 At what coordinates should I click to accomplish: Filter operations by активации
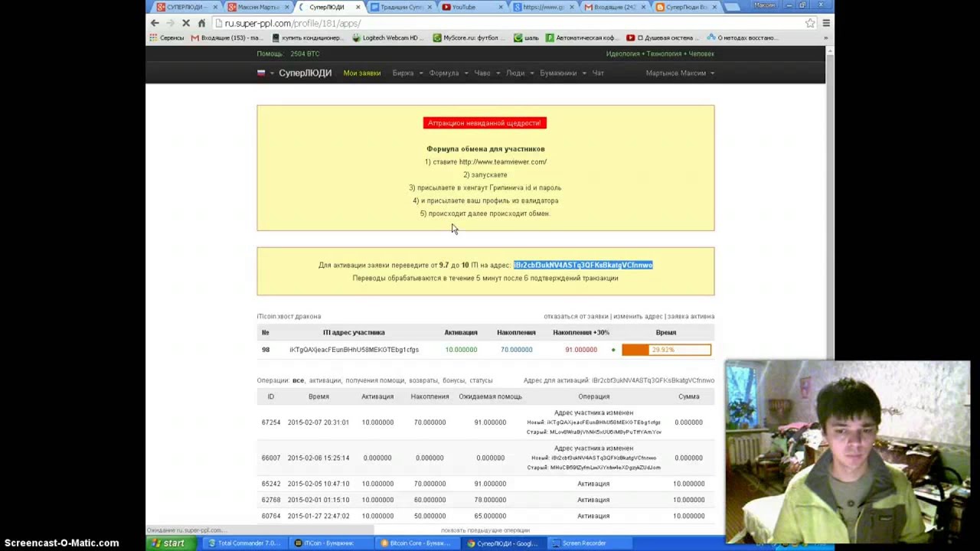tap(325, 380)
